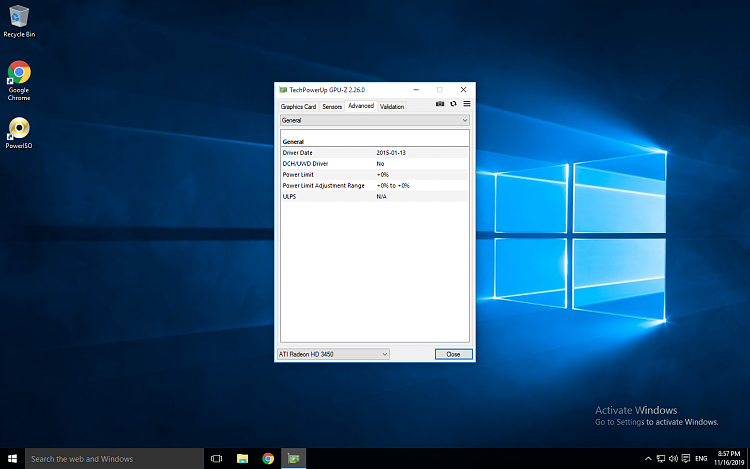Image resolution: width=750 pixels, height=469 pixels.
Task: Switch to the Validation tab
Action: tap(392, 107)
